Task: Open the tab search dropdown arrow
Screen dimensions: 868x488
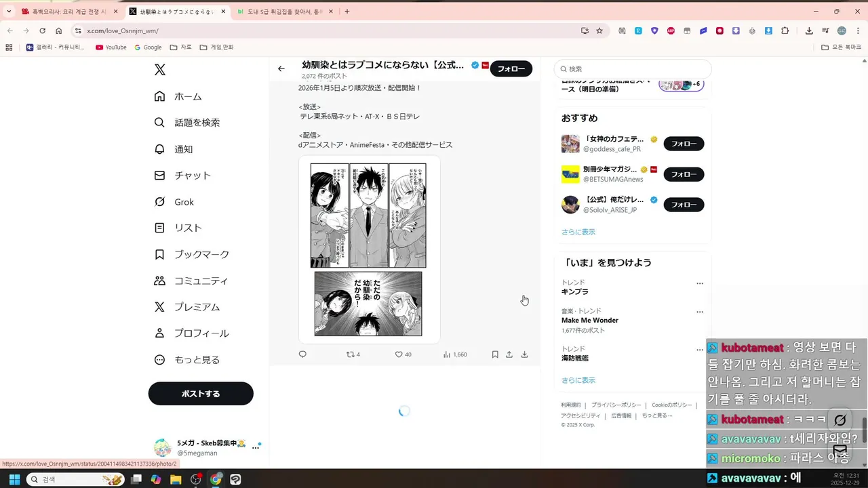Action: point(9,12)
